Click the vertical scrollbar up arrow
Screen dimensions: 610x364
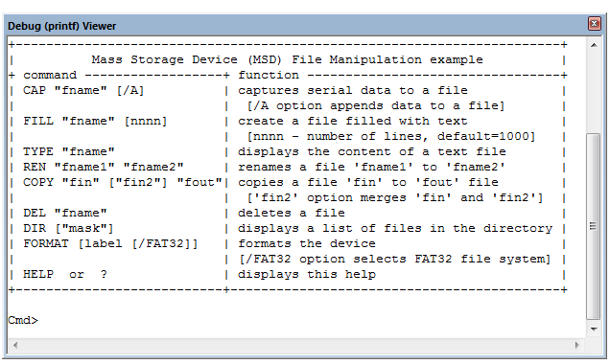(594, 45)
